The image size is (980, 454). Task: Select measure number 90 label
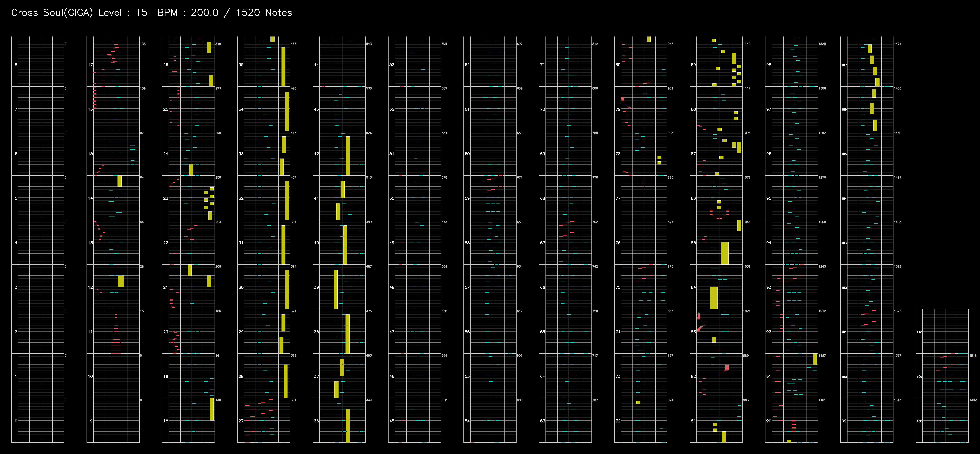(769, 421)
